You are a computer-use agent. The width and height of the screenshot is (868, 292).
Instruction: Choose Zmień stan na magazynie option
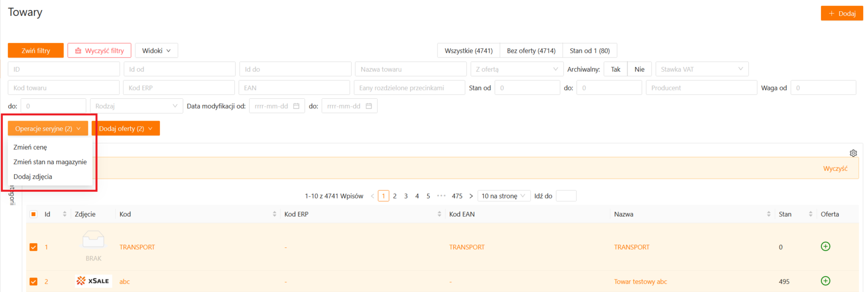click(x=50, y=162)
